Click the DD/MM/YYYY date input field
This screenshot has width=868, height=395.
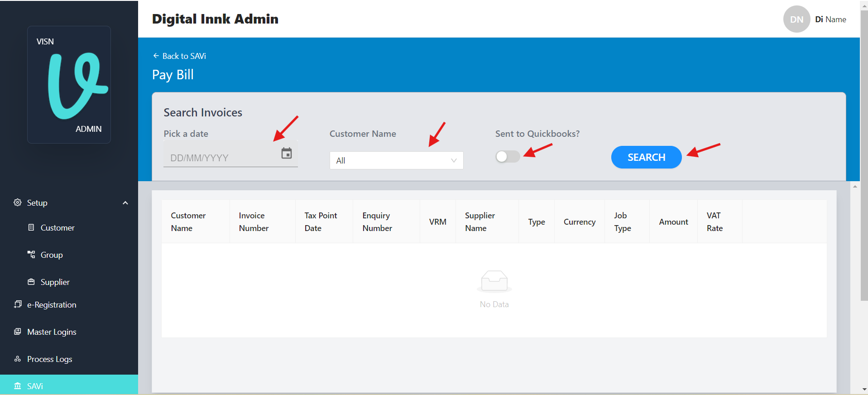[220, 158]
